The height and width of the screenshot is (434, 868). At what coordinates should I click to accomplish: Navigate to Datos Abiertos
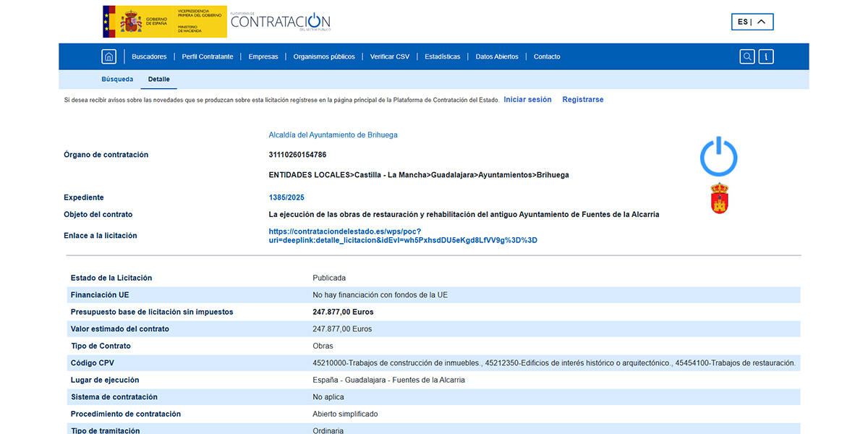coord(497,56)
